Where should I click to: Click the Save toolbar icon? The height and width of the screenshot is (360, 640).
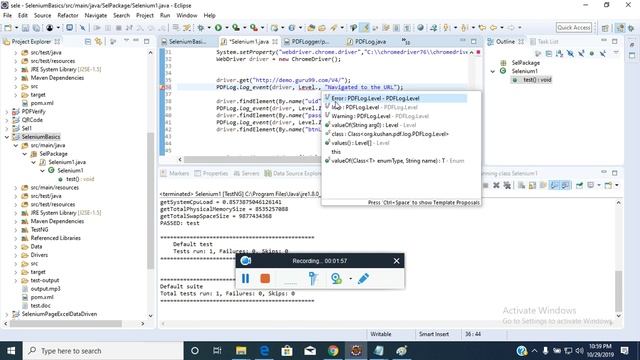pyautogui.click(x=25, y=28)
